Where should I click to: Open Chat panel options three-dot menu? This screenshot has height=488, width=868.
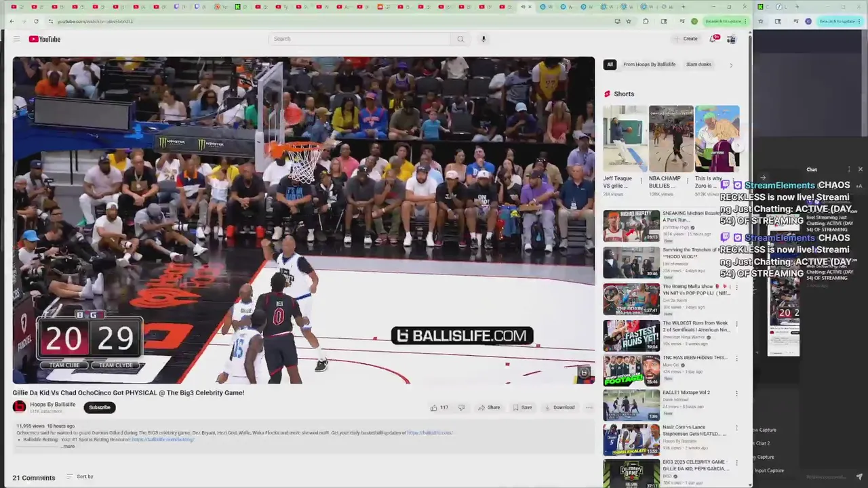848,169
